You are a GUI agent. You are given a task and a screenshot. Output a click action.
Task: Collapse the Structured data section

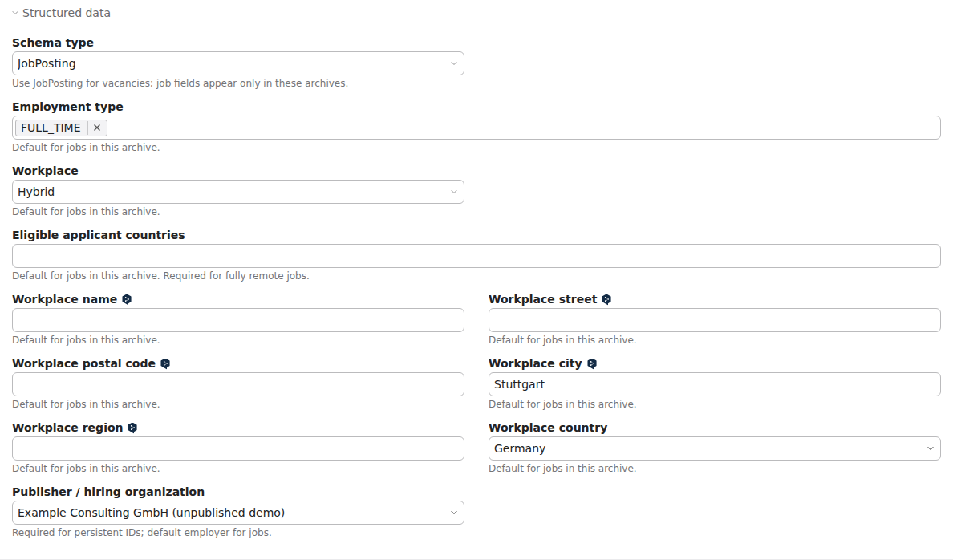[61, 13]
